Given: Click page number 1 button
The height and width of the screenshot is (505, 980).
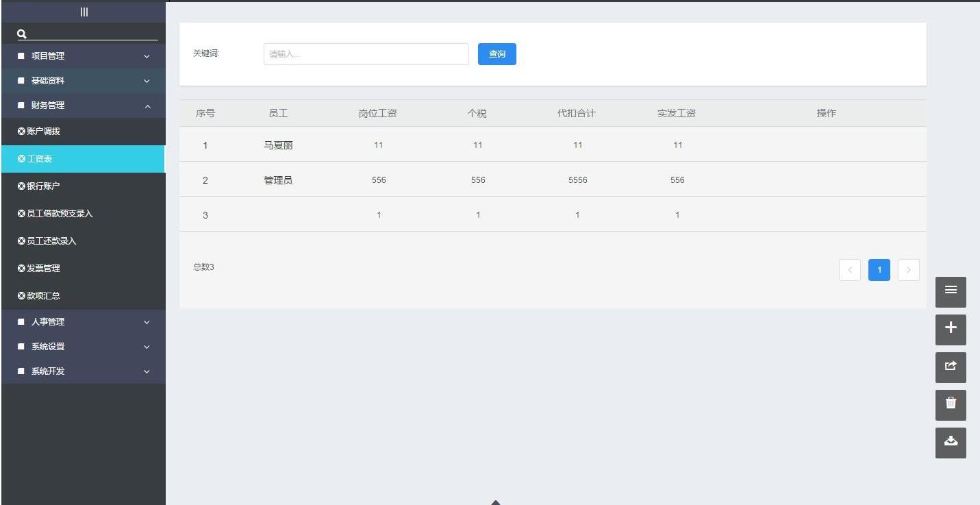Looking at the screenshot, I should tap(879, 270).
